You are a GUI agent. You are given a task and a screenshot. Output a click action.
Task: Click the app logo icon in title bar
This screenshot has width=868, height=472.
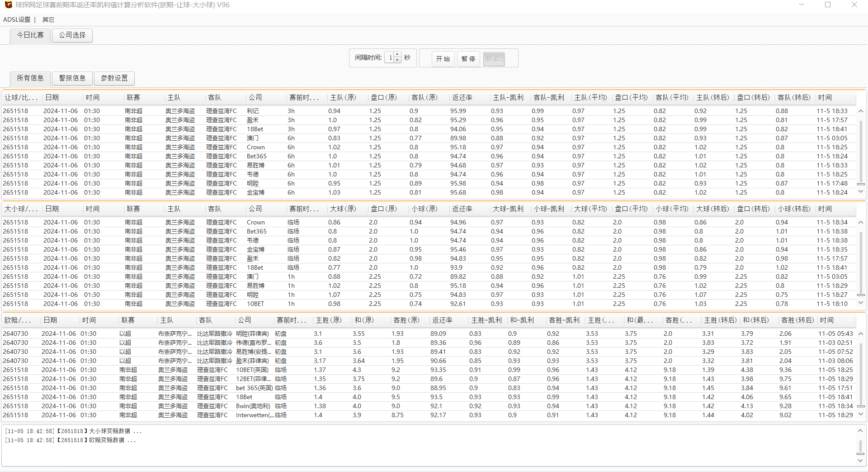tap(8, 5)
